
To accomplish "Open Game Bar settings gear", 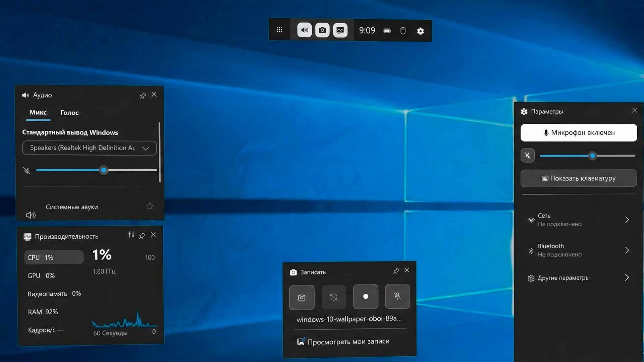I will (x=420, y=31).
